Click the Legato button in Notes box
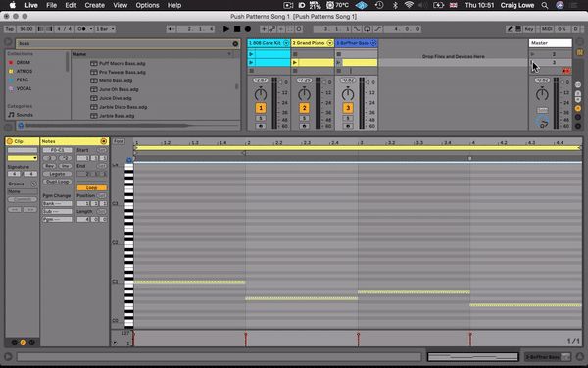Viewport: 588px width, 368px height. click(x=57, y=174)
